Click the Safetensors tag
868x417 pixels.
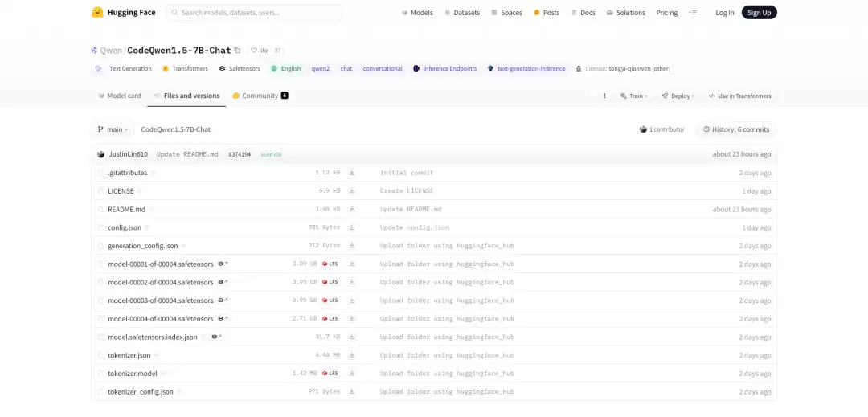pos(240,68)
